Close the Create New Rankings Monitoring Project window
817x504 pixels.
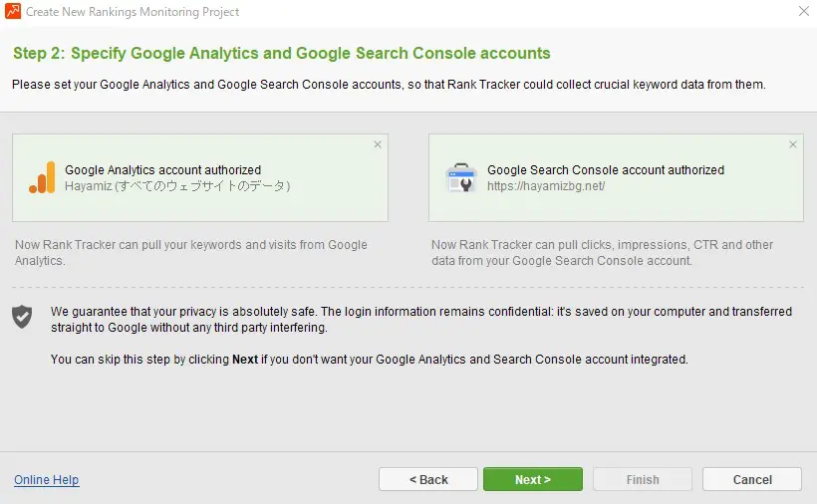[803, 12]
